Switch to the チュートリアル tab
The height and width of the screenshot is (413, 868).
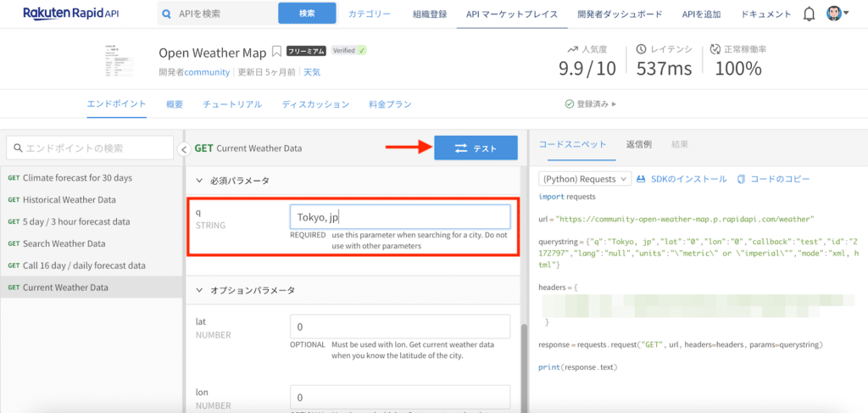point(232,104)
